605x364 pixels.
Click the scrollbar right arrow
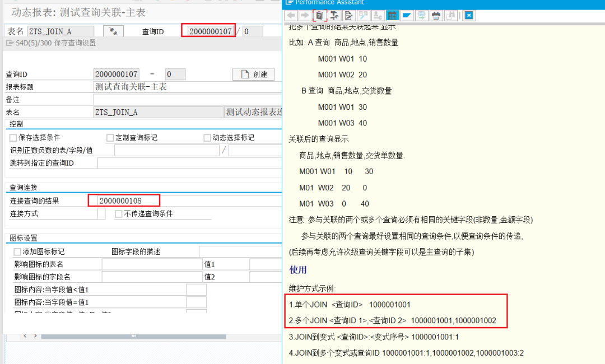tap(35, 336)
